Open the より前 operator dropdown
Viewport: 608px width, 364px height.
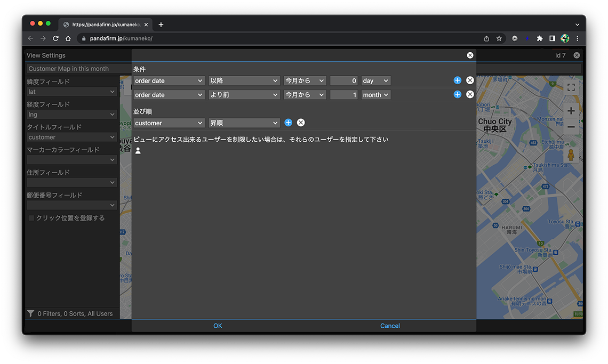(244, 94)
